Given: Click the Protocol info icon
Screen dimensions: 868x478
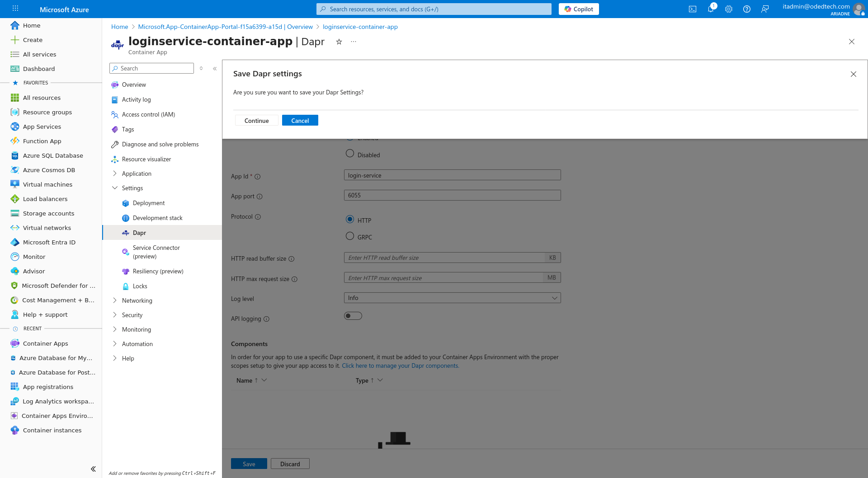Looking at the screenshot, I should click(258, 217).
